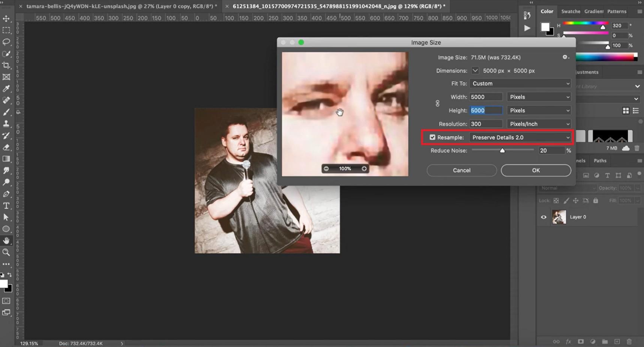Image resolution: width=644 pixels, height=347 pixels.
Task: Select the Zoom tool
Action: 6,252
